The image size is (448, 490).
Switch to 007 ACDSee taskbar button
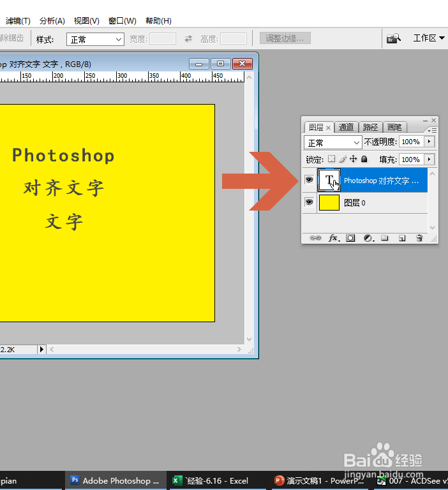411,480
